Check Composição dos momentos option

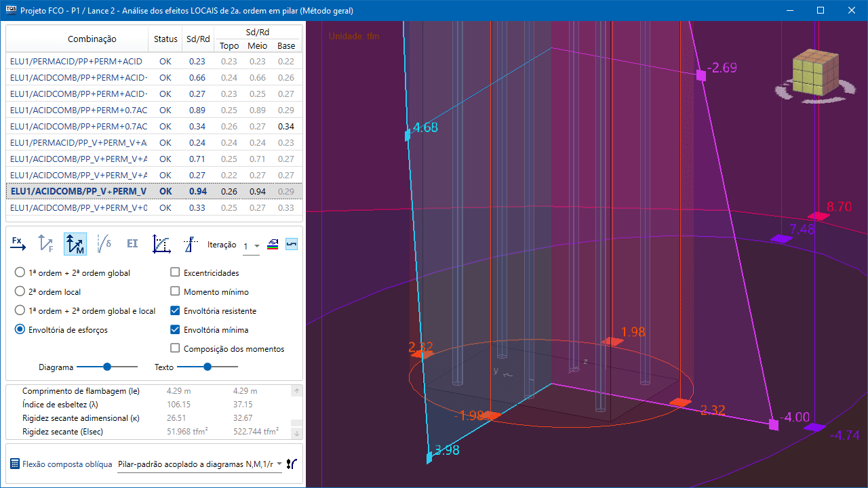pyautogui.click(x=175, y=349)
